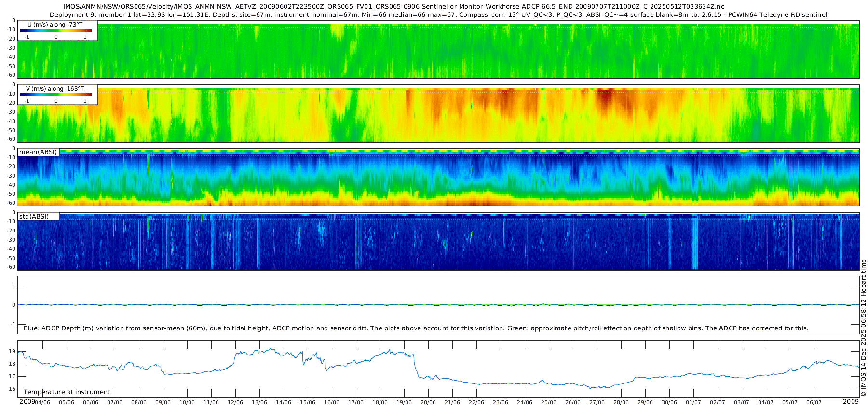
Task: Select the 15/06 date tick label
Action: (308, 402)
